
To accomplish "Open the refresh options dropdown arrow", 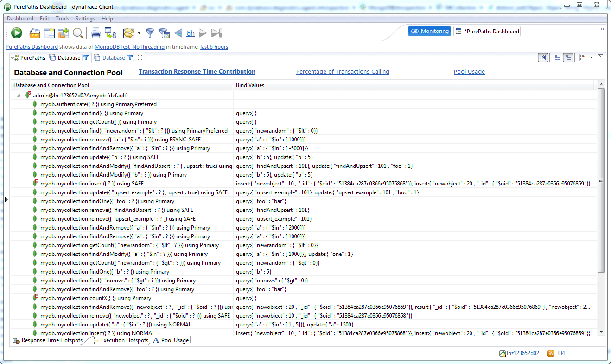I will (x=139, y=33).
